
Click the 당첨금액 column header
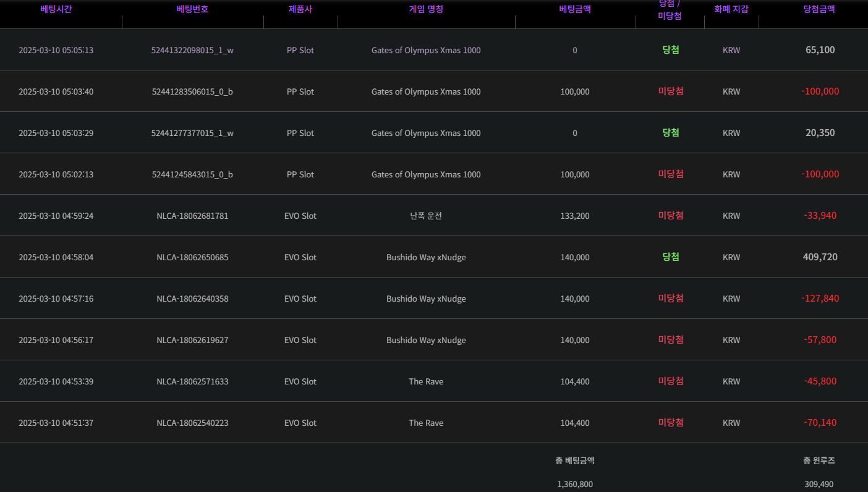[x=819, y=9]
